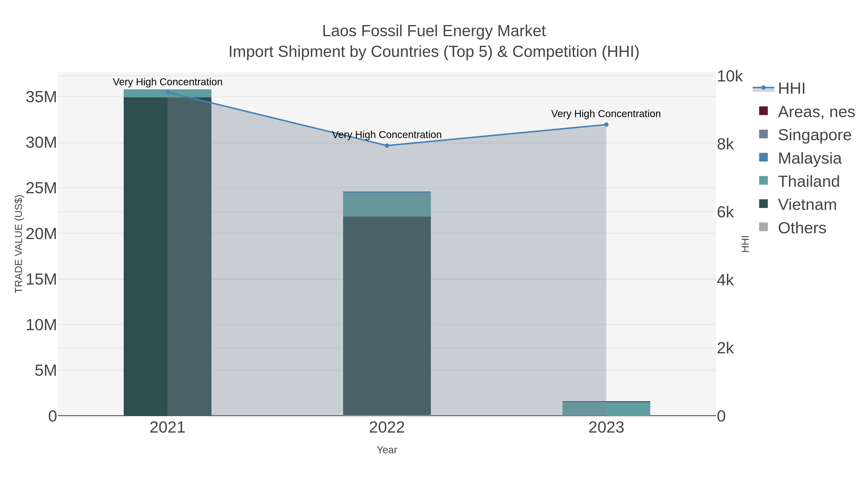Click the 2021 x-axis label
Image resolution: width=868 pixels, height=488 pixels.
tap(168, 428)
